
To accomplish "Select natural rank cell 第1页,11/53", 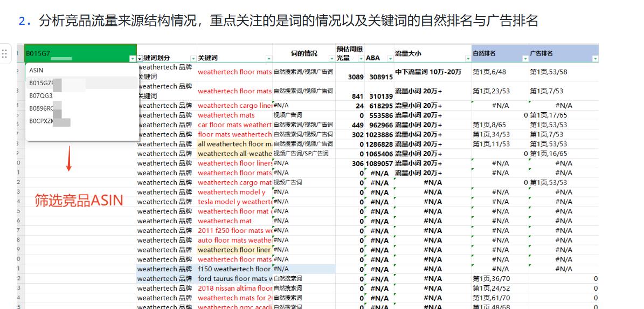I will (500, 144).
